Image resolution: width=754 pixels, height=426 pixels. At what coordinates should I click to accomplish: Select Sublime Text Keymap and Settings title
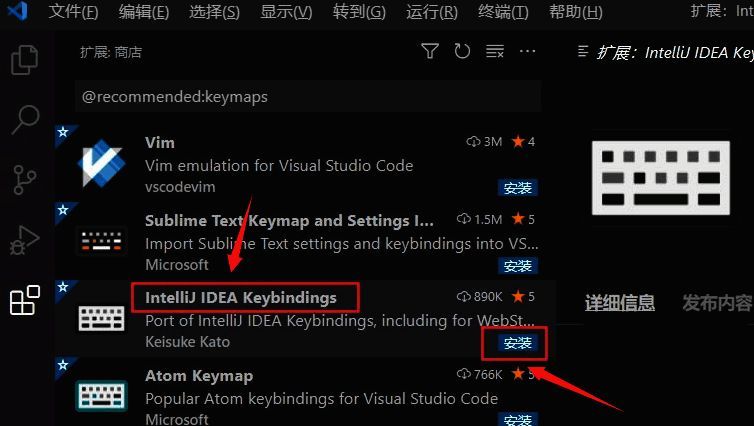click(x=289, y=220)
